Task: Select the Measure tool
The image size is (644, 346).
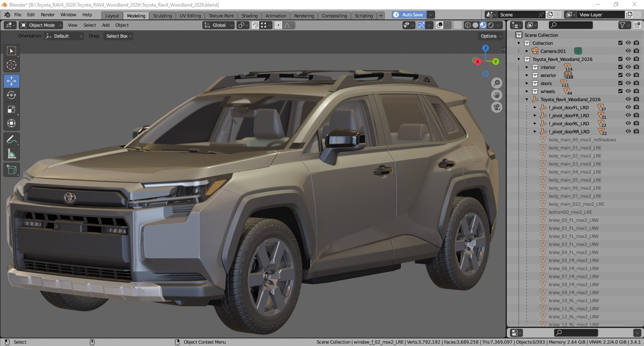Action: coord(11,154)
